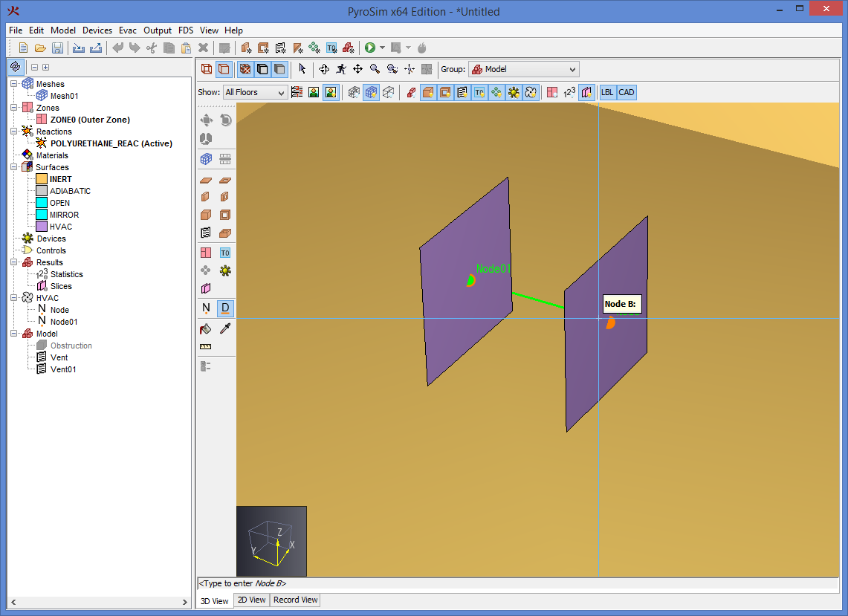Click the OPEN surface cyan swatch

pyautogui.click(x=42, y=203)
